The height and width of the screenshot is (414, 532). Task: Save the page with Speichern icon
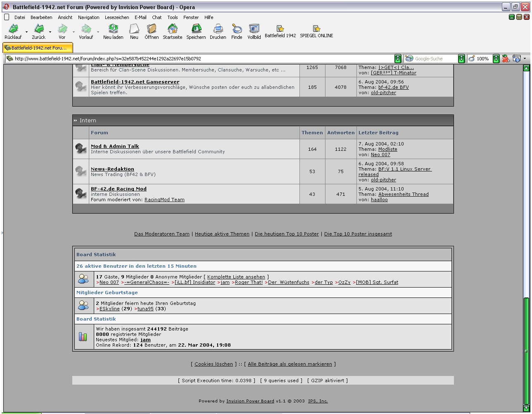click(196, 29)
